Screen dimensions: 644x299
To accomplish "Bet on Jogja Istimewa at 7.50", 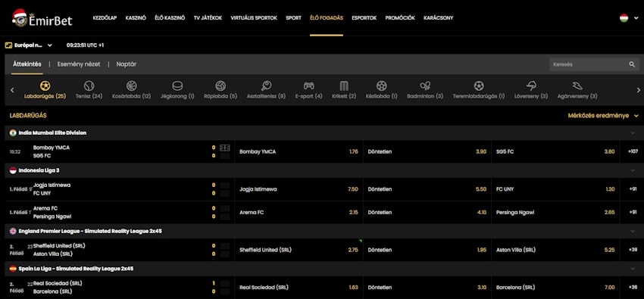I will click(299, 189).
